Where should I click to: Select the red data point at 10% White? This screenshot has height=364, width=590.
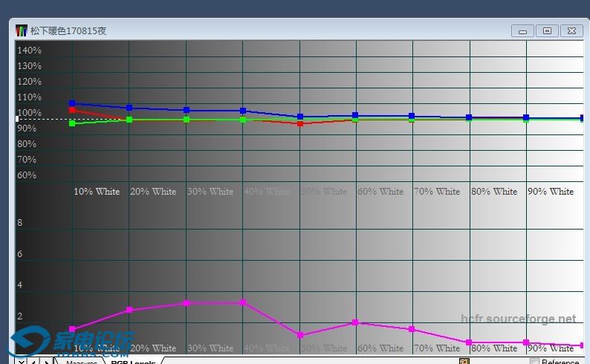coord(72,110)
